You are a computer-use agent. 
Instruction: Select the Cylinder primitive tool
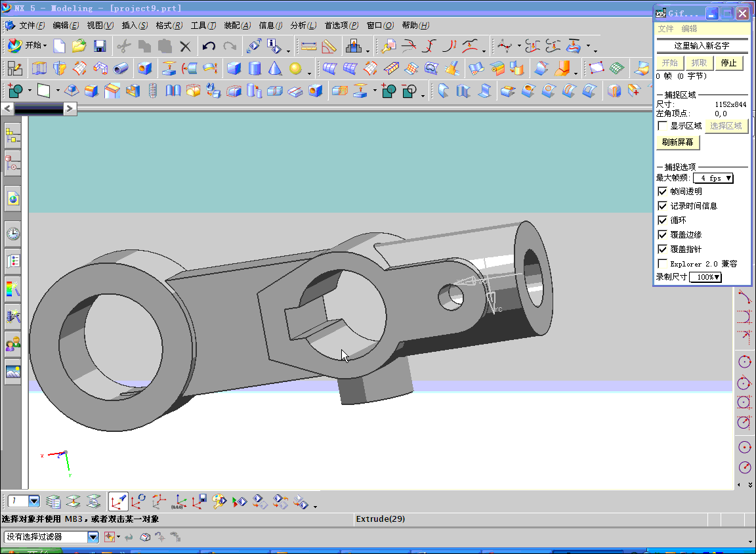(x=254, y=68)
